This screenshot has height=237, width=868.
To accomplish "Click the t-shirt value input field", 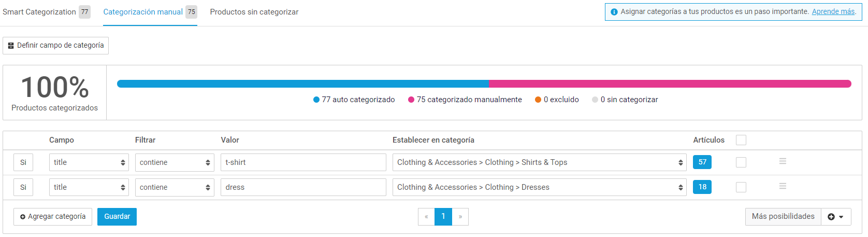I will [x=303, y=162].
